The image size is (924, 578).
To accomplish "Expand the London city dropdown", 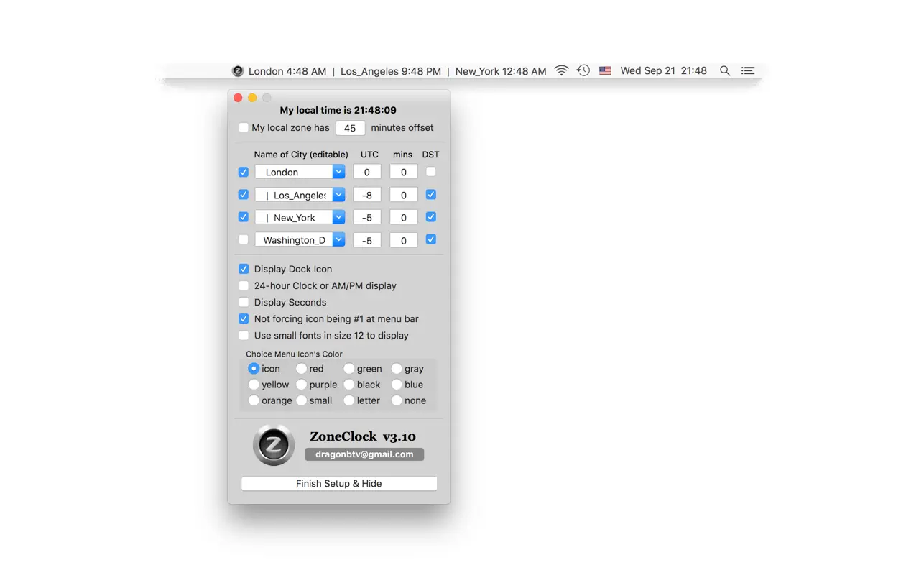I will (x=338, y=172).
